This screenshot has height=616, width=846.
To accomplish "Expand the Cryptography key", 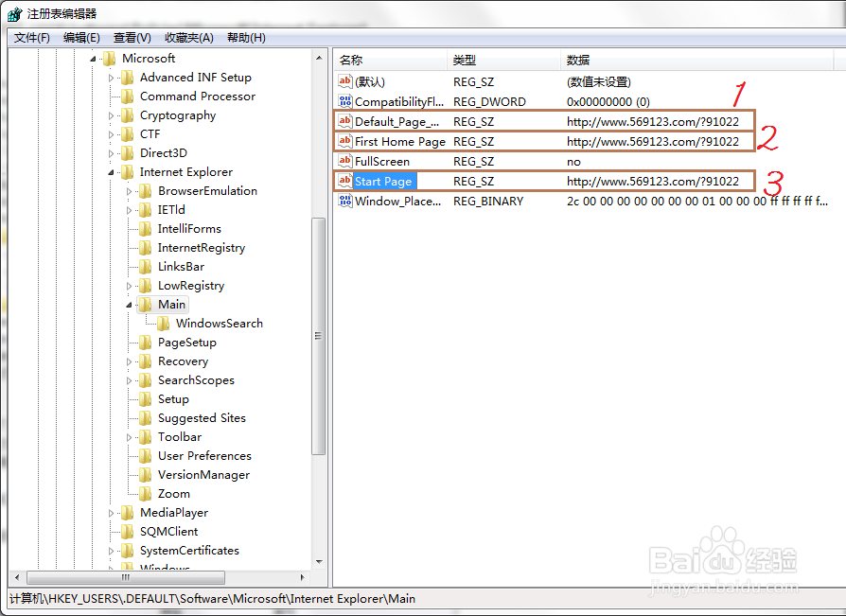I will pos(111,116).
